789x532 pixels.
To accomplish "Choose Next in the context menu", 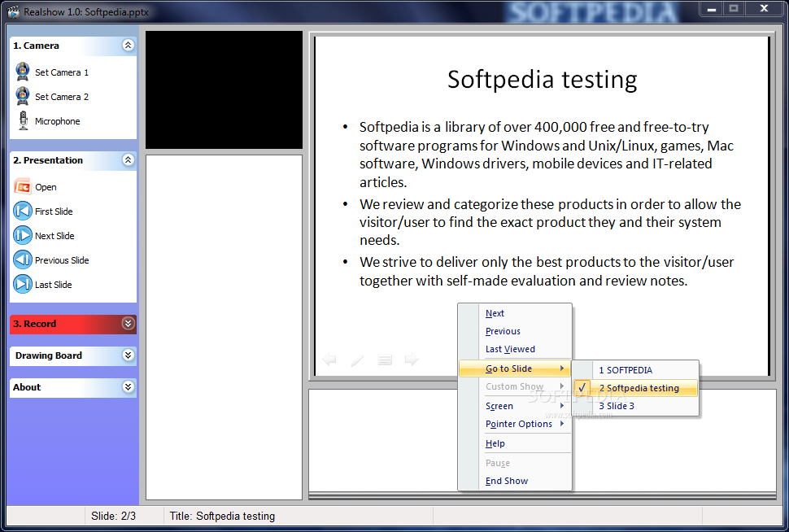I will point(515,313).
